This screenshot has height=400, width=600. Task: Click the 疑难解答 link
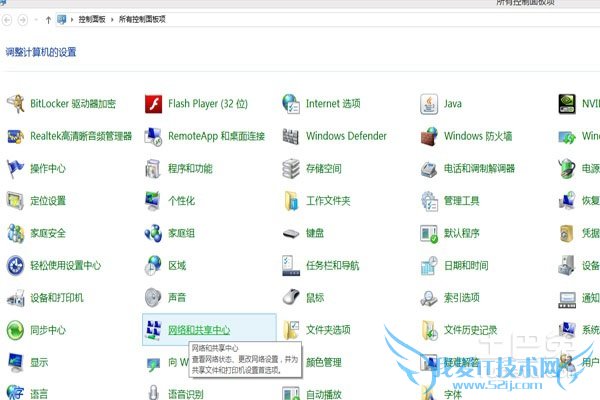click(x=461, y=362)
